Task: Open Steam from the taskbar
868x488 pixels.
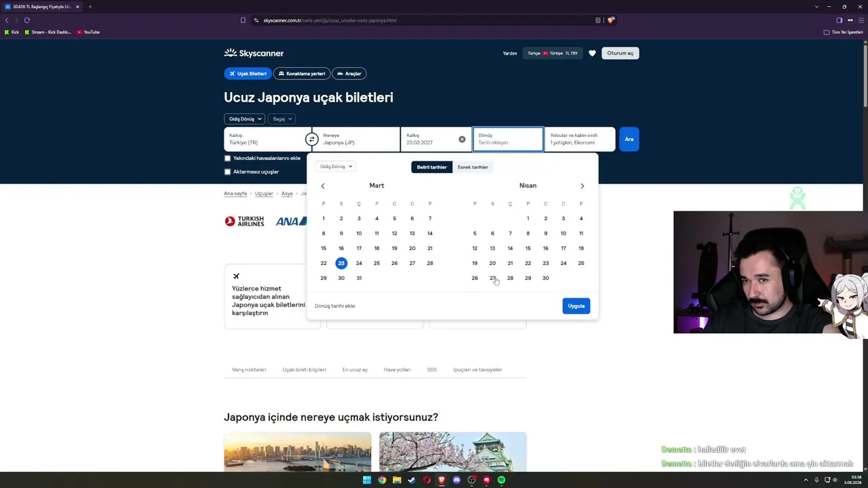Action: click(412, 480)
